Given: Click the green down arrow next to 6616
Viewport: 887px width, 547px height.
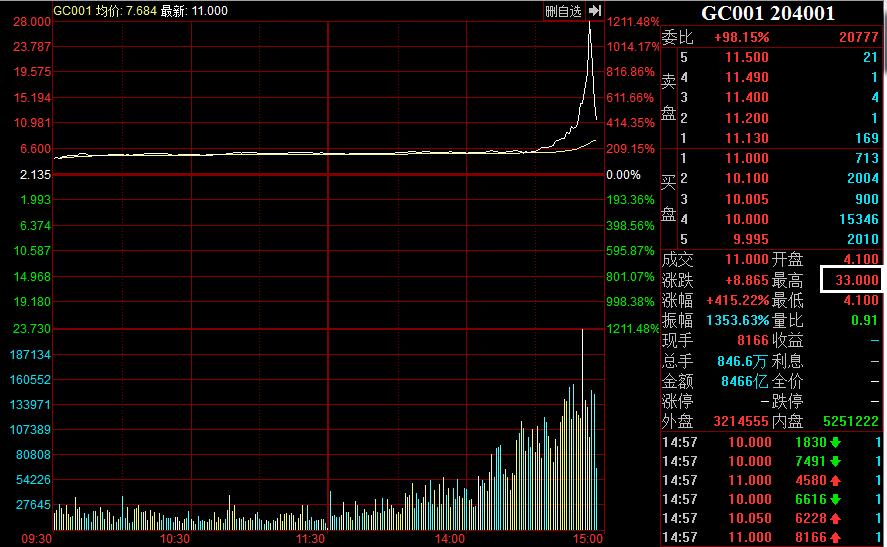Looking at the screenshot, I should click(x=834, y=499).
